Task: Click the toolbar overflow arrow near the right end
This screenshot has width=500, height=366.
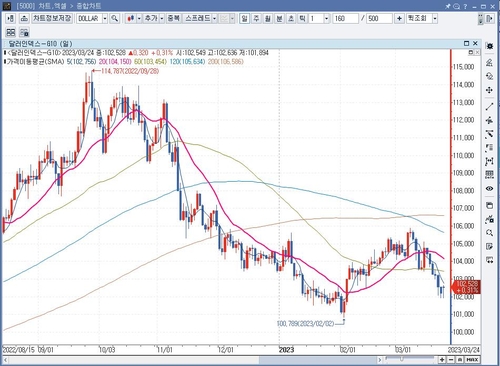Action: 480,19
